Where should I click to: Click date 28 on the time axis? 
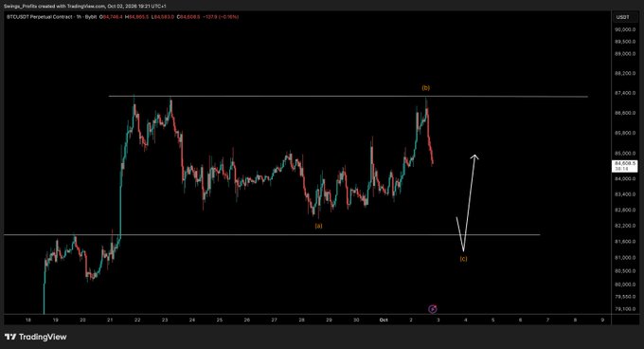301,320
